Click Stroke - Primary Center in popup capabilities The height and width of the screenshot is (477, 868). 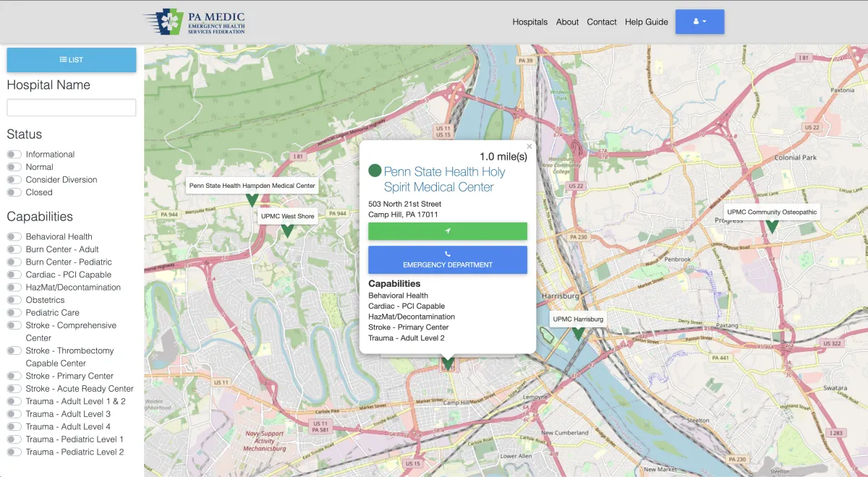[x=409, y=327]
